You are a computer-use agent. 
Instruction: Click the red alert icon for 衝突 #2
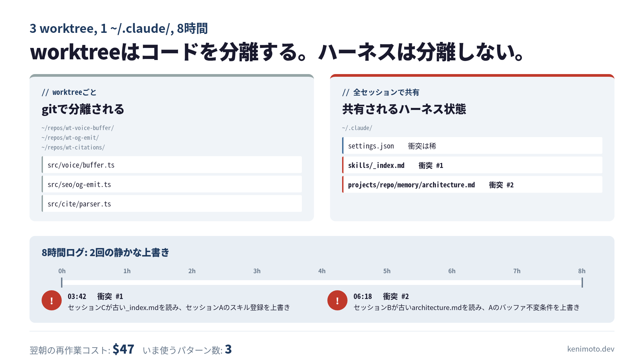pyautogui.click(x=337, y=300)
